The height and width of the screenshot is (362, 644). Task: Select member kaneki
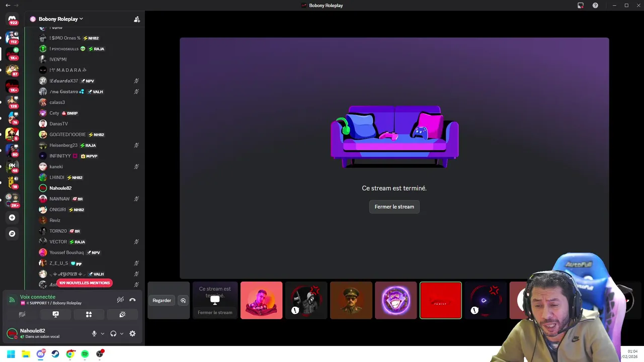point(56,166)
